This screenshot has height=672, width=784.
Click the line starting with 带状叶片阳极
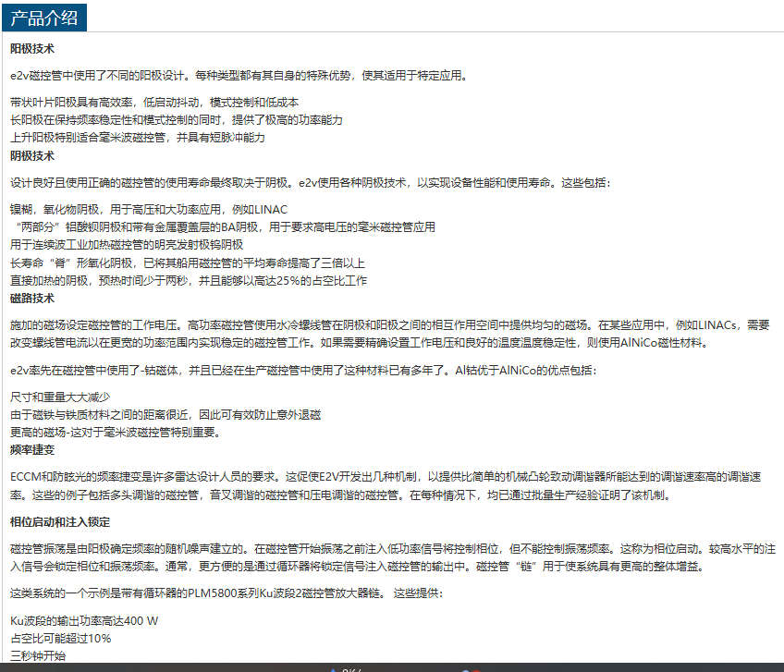(154, 102)
